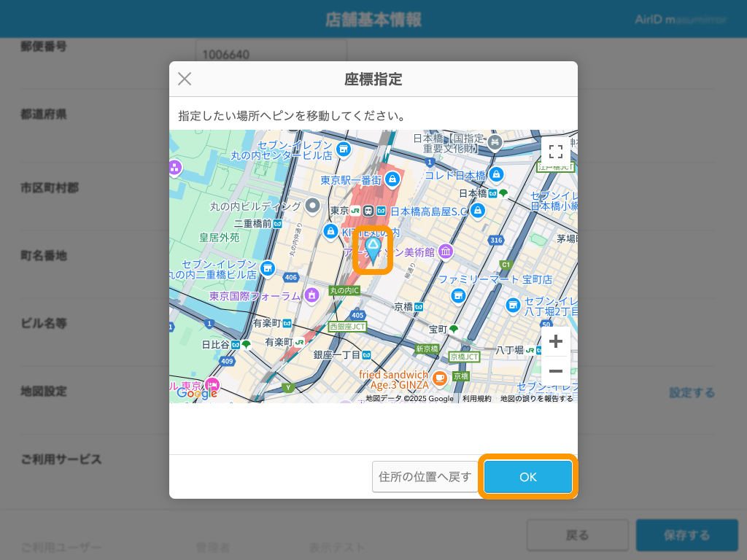This screenshot has width=747, height=560.
Task: Zoom in the map with the plus button
Action: point(555,341)
